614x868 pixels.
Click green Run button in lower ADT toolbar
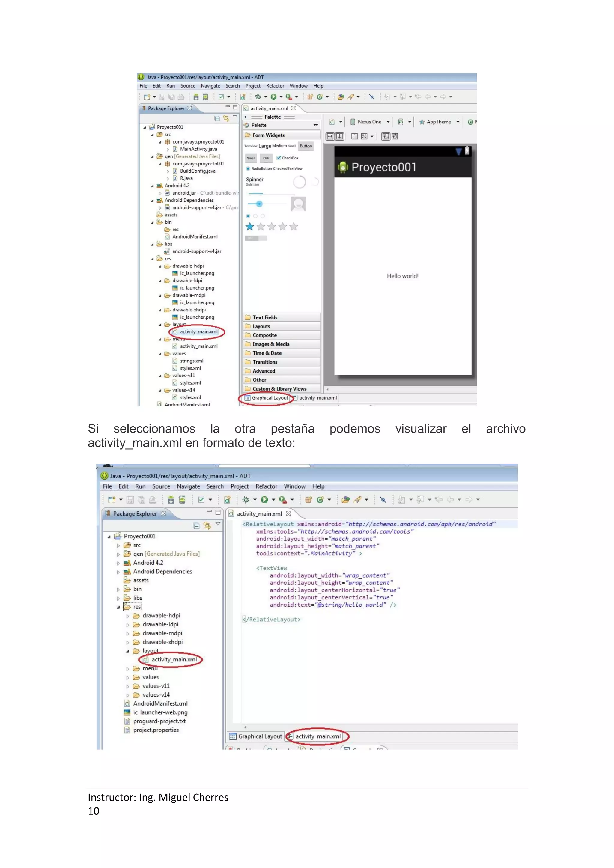pyautogui.click(x=264, y=500)
